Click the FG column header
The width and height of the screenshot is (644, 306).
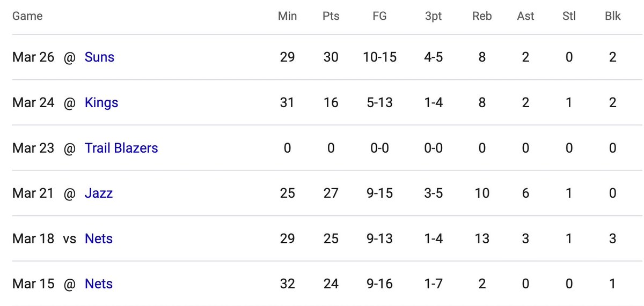click(x=379, y=16)
